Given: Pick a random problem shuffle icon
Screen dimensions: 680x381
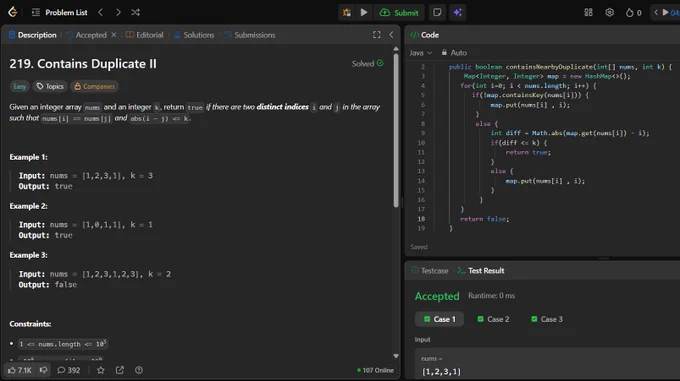Looking at the screenshot, I should point(135,13).
